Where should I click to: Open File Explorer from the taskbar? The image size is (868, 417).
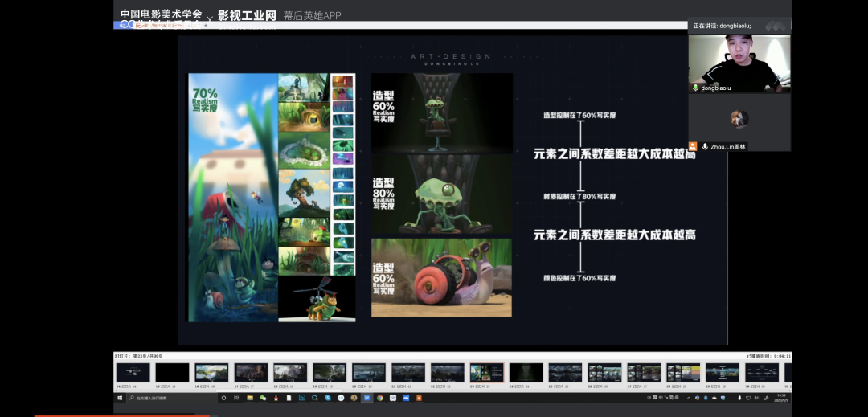click(250, 398)
